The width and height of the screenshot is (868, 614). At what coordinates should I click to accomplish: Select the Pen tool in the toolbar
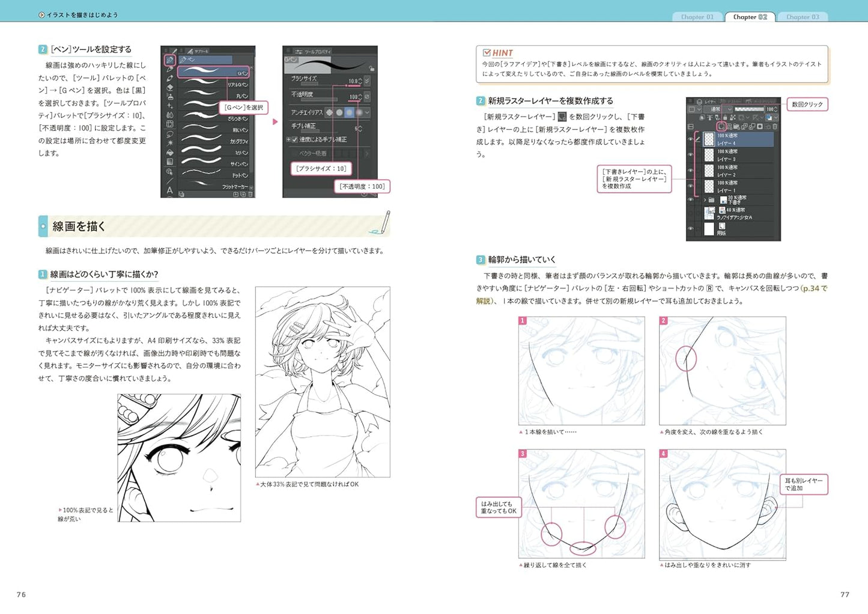171,61
